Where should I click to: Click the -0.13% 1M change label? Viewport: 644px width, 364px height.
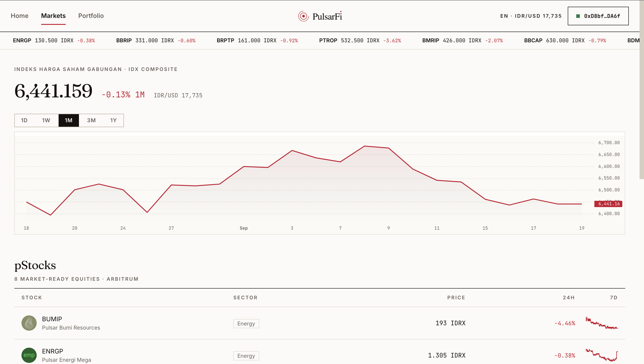(123, 95)
